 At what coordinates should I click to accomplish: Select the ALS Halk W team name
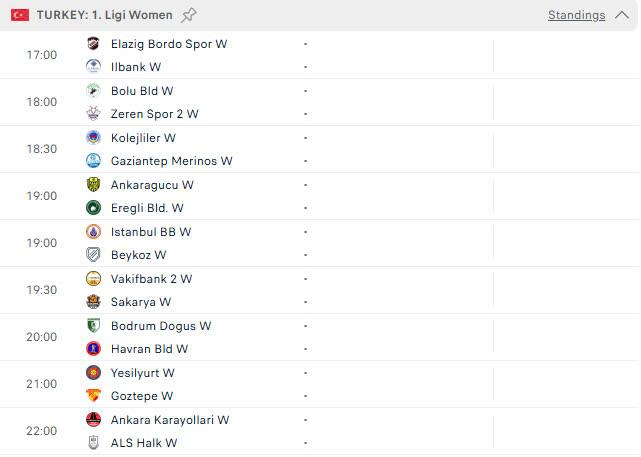(143, 443)
